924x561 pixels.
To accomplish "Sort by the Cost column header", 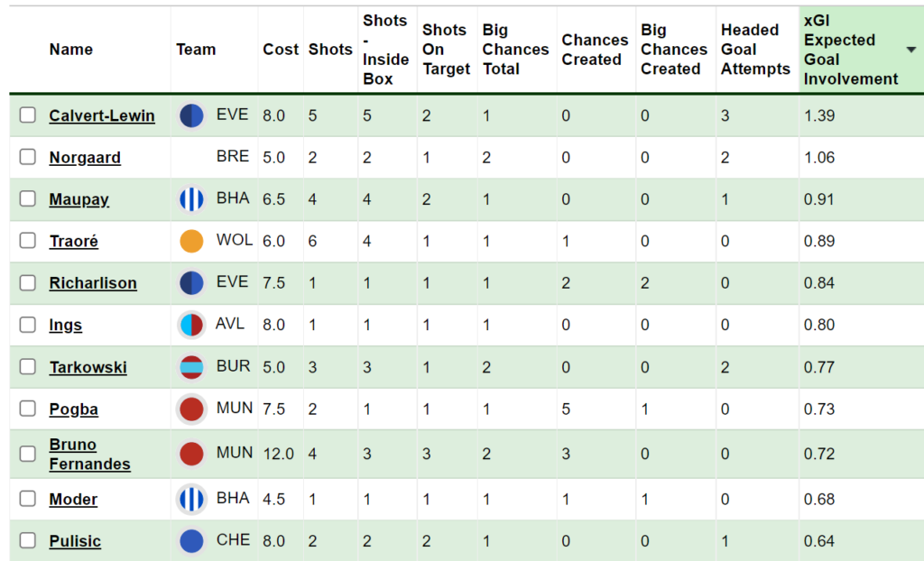I will [281, 50].
